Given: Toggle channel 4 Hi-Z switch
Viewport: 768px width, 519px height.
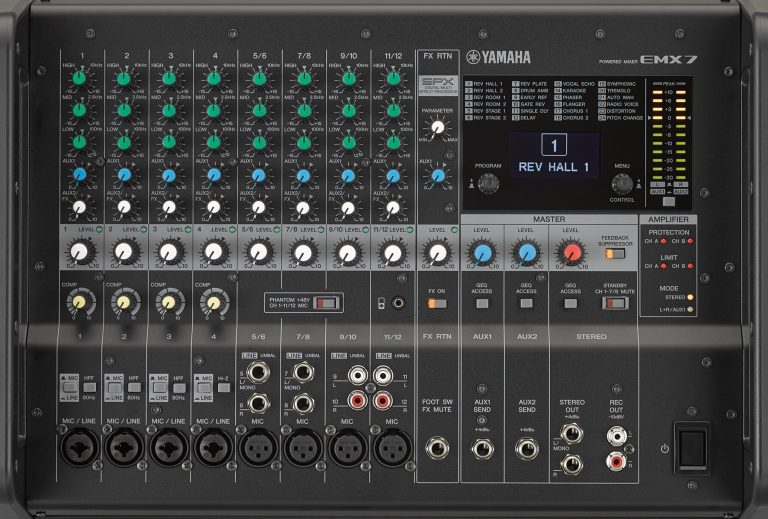Looking at the screenshot, I should [x=224, y=387].
